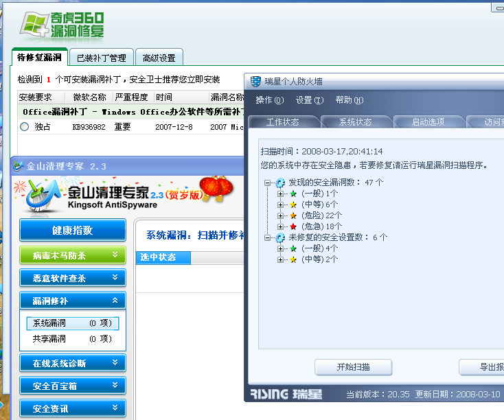Click the 2007-12-8 date cell
Screen dimensions: 504x420
pyautogui.click(x=174, y=127)
